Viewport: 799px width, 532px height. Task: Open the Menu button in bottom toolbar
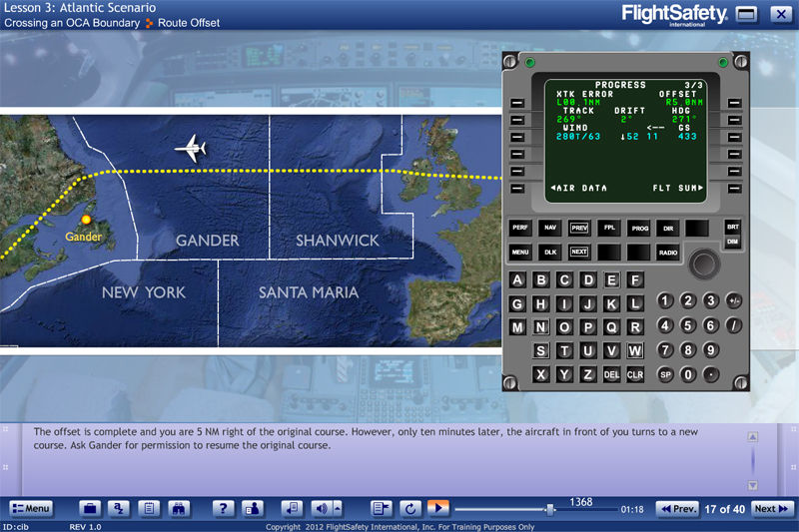(x=31, y=509)
